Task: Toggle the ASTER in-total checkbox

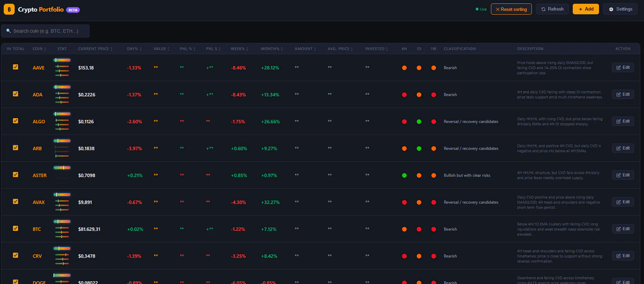Action: click(16, 175)
